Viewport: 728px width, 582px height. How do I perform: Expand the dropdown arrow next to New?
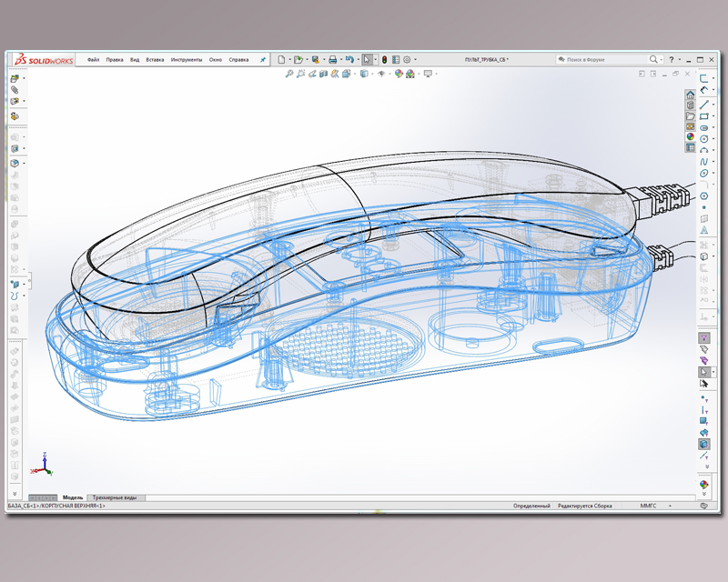pyautogui.click(x=289, y=59)
